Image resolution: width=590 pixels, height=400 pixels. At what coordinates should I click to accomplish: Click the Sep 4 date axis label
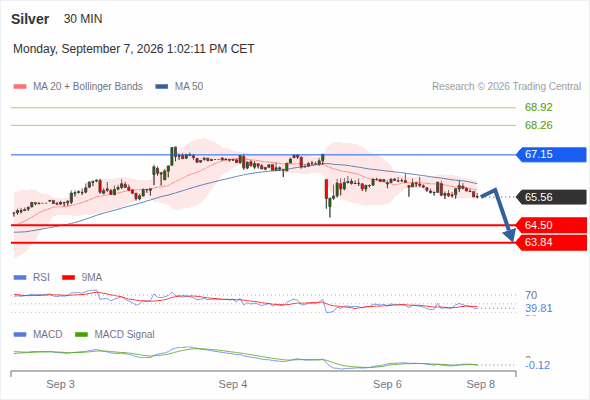[x=233, y=384]
